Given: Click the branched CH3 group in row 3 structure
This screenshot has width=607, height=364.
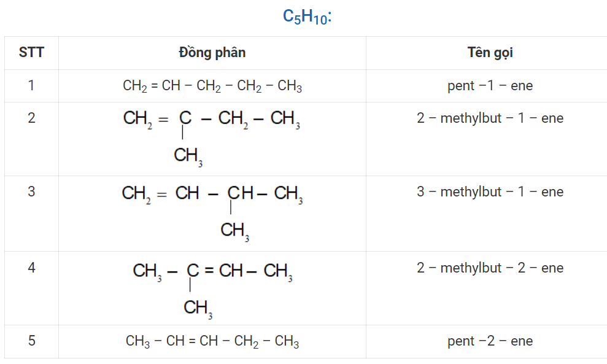Looking at the screenshot, I should point(234,231).
